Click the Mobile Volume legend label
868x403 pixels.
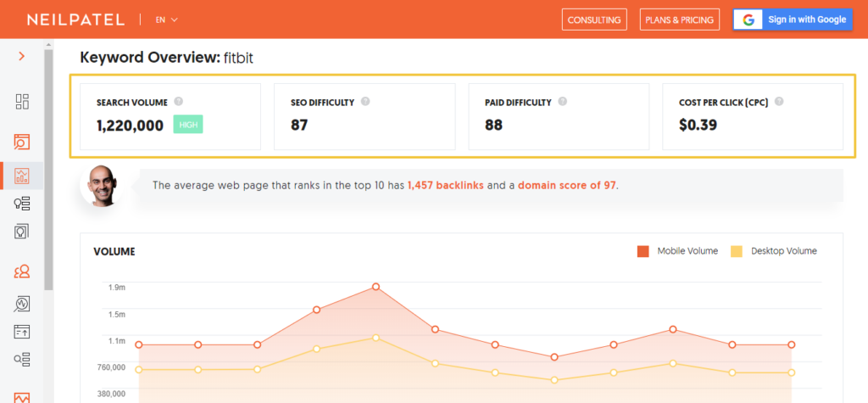coord(687,251)
